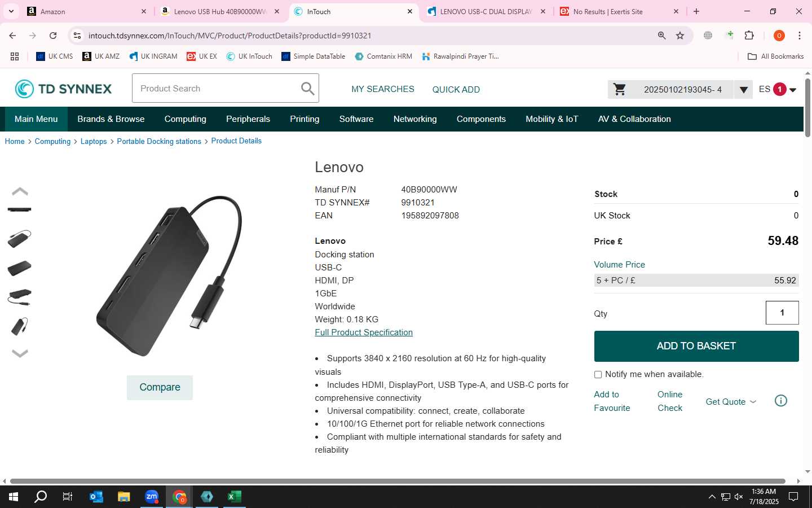Open the Peripherals menu

tap(248, 119)
